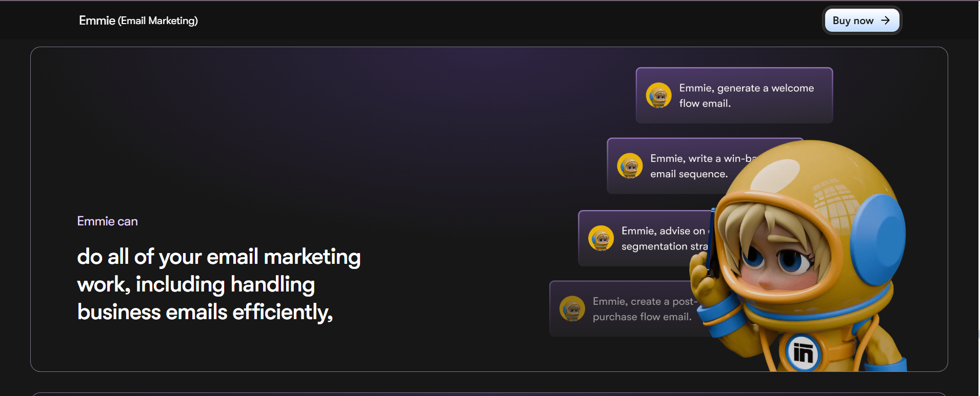
Task: Click the 'work, including handling' line
Action: click(196, 285)
